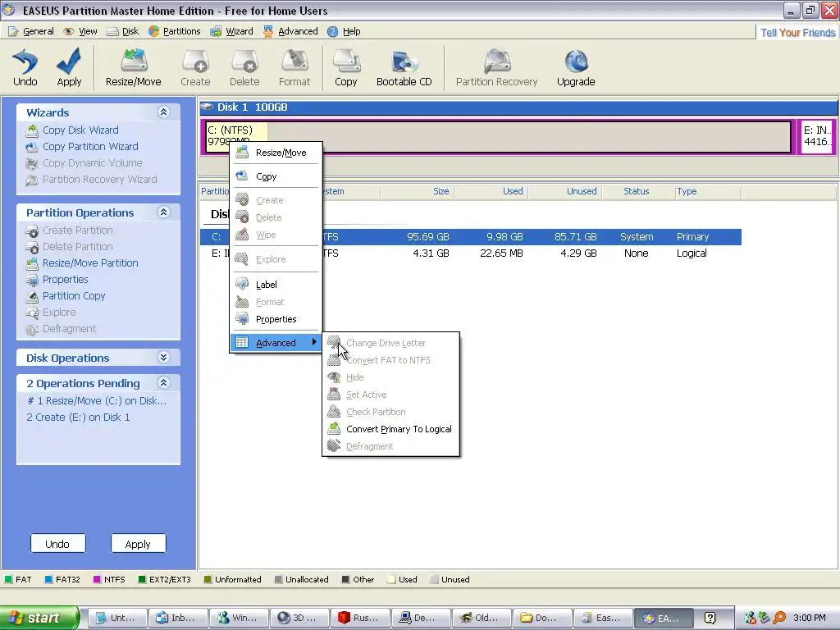The height and width of the screenshot is (630, 840).
Task: Select the E: partition row with 4.31 GB
Action: [x=470, y=253]
